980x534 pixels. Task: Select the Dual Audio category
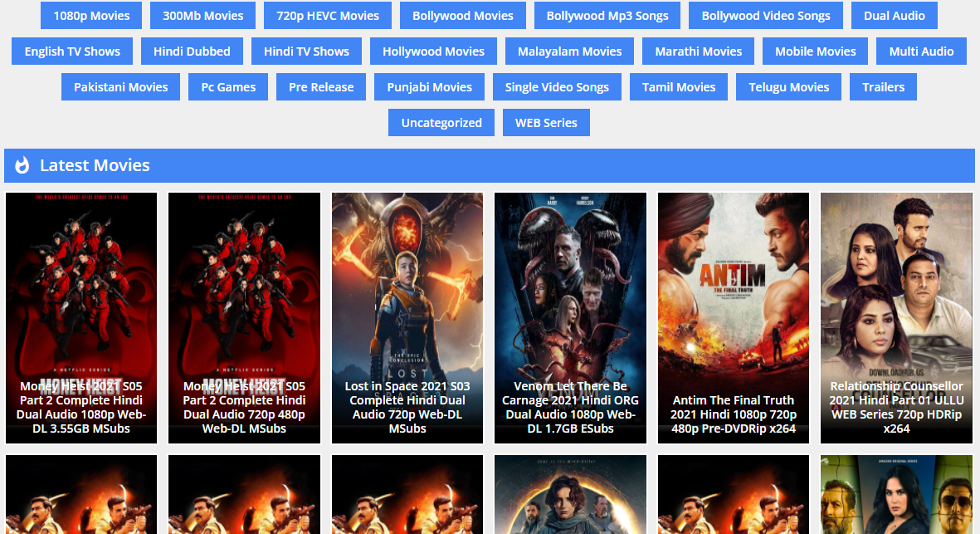pos(895,16)
